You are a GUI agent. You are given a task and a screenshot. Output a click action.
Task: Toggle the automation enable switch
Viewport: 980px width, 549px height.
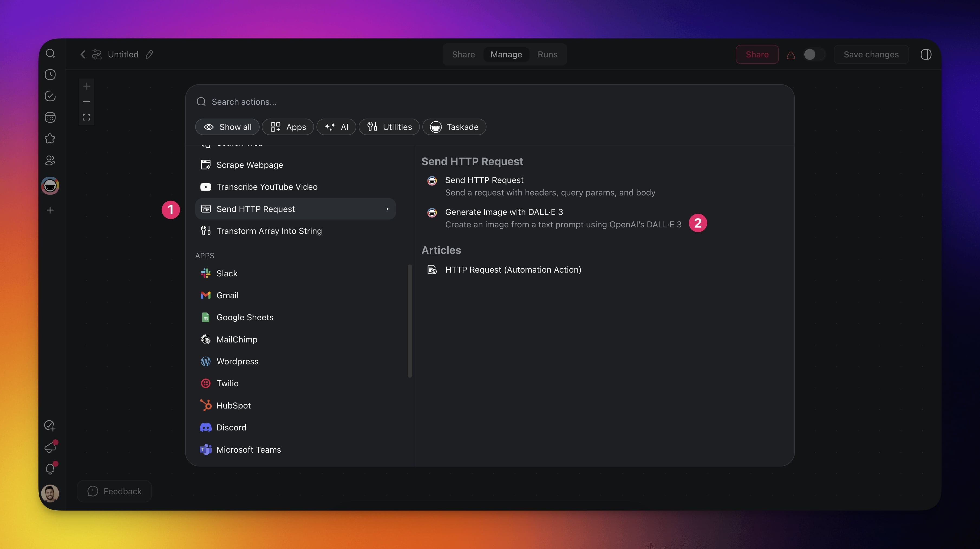(814, 54)
